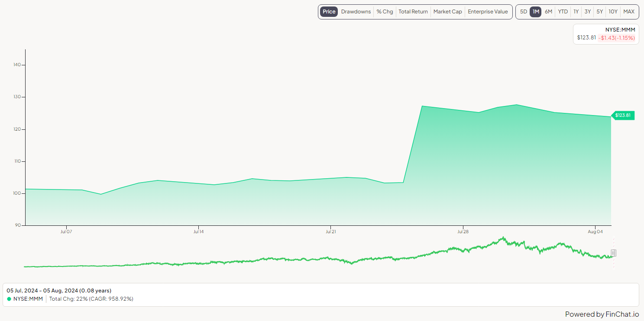The image size is (644, 321).
Task: Click the range navigator slider handle
Action: (x=613, y=253)
